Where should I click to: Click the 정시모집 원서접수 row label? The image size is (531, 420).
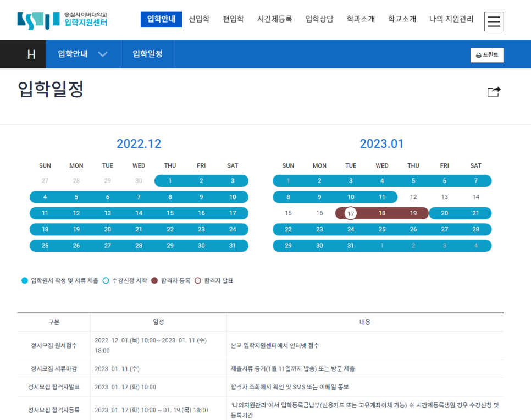click(54, 345)
